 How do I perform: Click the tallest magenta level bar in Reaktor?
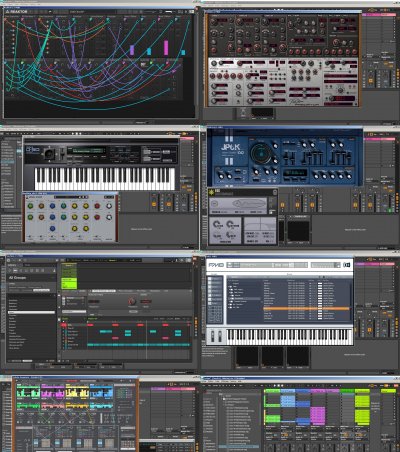click(166, 48)
